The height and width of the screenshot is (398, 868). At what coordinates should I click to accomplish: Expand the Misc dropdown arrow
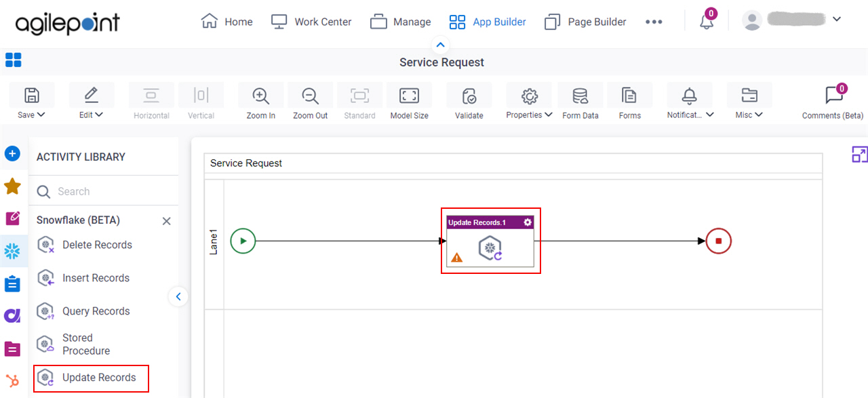pos(759,115)
